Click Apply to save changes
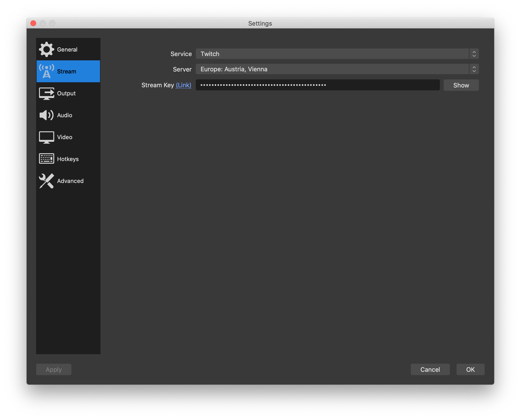This screenshot has width=521, height=420. [x=53, y=370]
